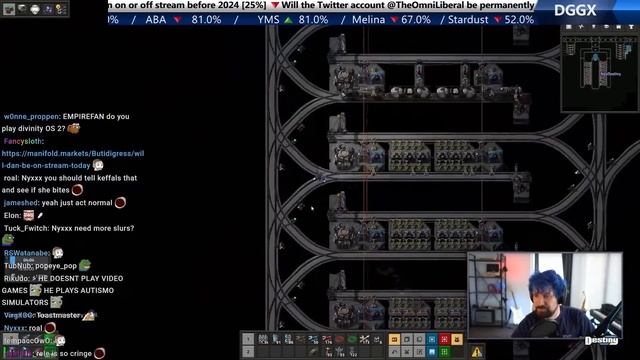Image resolution: width=640 pixels, height=360 pixels.
Task: Click yellow lightbulb icon in top-left panel
Action: [61, 9]
